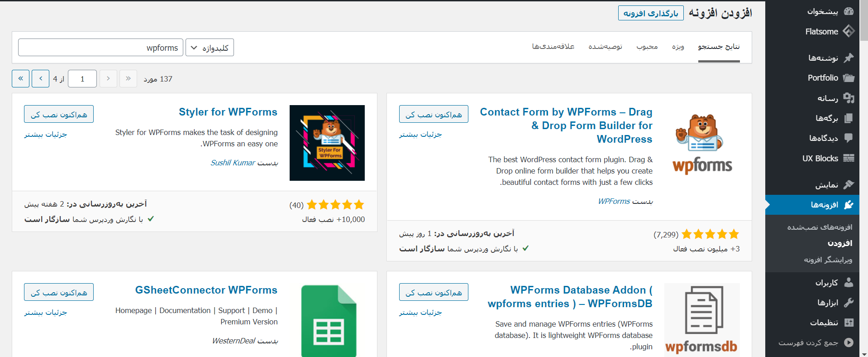Click the WPForms bear plugin logo
The width and height of the screenshot is (868, 357).
702,143
